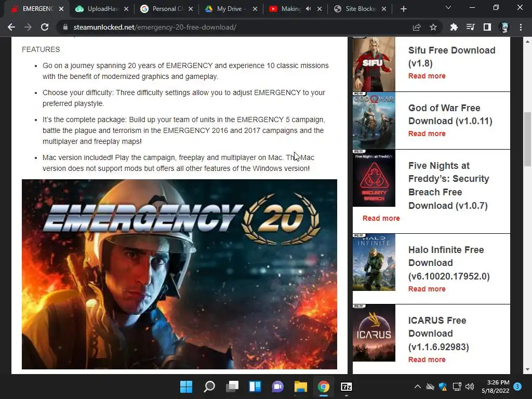532x399 pixels.
Task: Open the Windows Start menu
Action: click(x=186, y=387)
